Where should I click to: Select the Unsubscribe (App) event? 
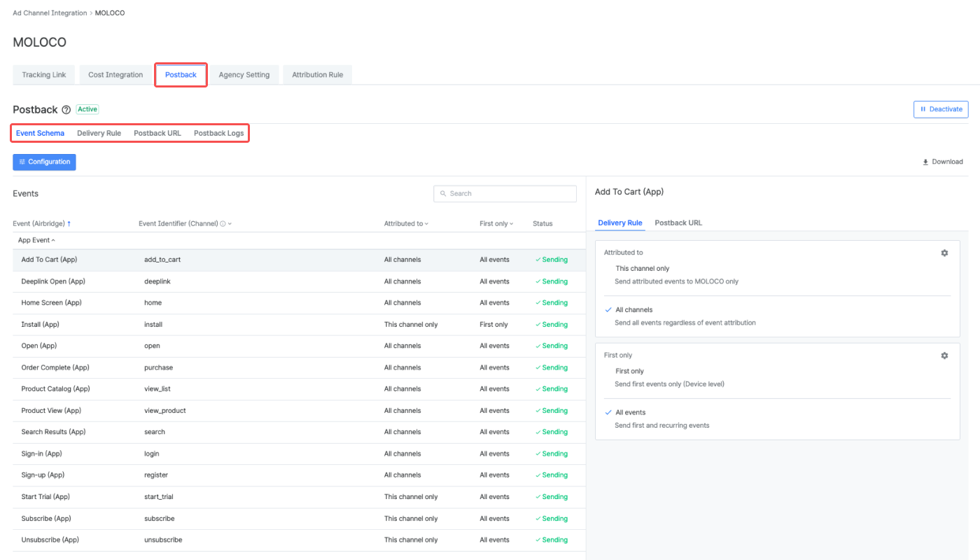[x=299, y=540]
